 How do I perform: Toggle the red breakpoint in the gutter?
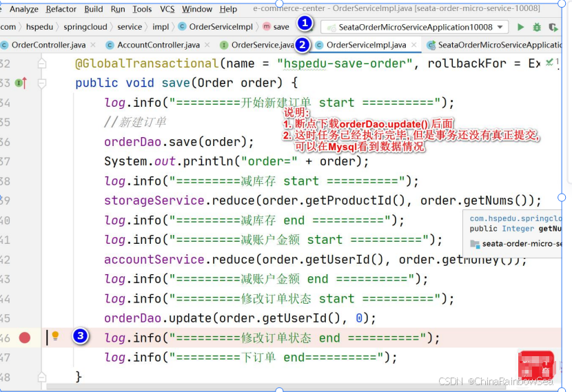25,338
